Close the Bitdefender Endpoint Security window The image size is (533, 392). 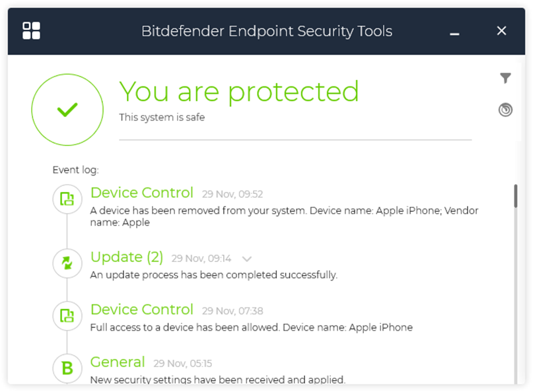[x=501, y=31]
